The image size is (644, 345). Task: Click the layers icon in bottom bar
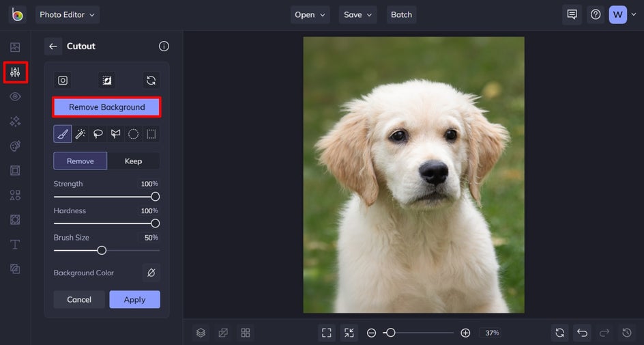tap(201, 333)
